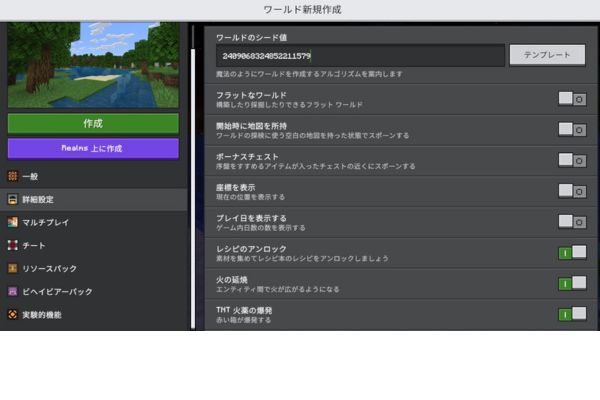Click the world seed input field
The image size is (600, 400).
click(360, 56)
